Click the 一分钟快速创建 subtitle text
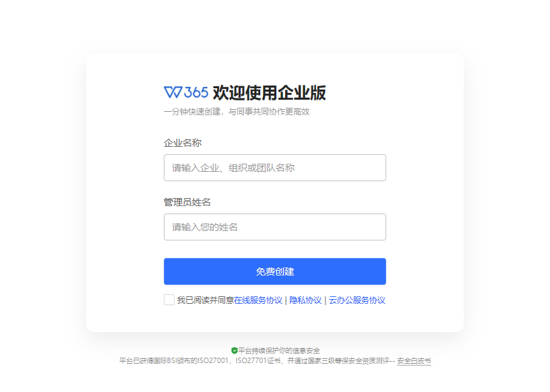Screen dimensions: 550x392 point(192,112)
